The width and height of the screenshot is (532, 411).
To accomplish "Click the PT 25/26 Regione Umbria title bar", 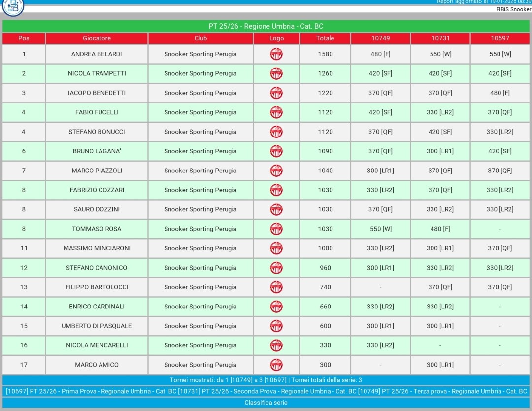I will tap(266, 26).
